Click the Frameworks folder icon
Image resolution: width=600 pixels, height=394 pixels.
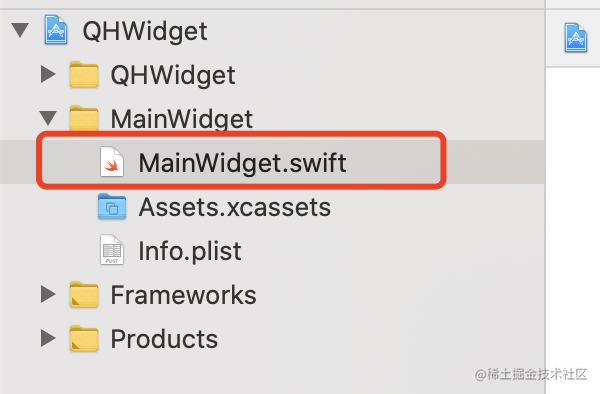point(84,295)
